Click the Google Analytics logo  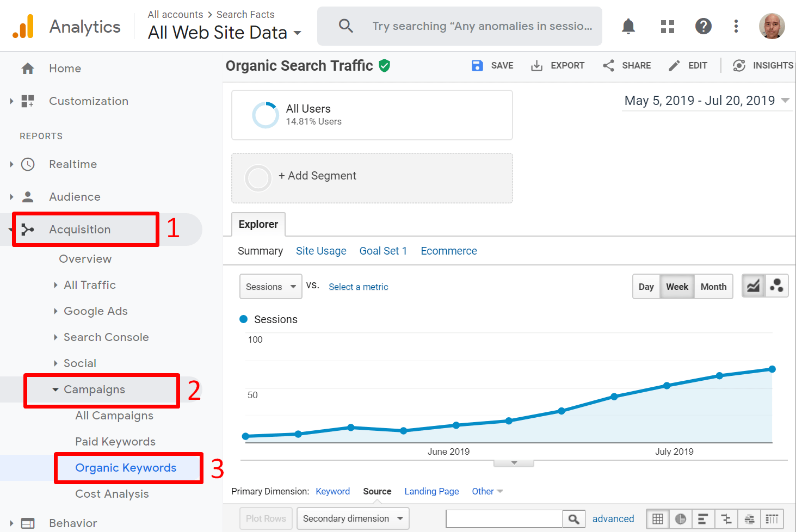coord(23,26)
